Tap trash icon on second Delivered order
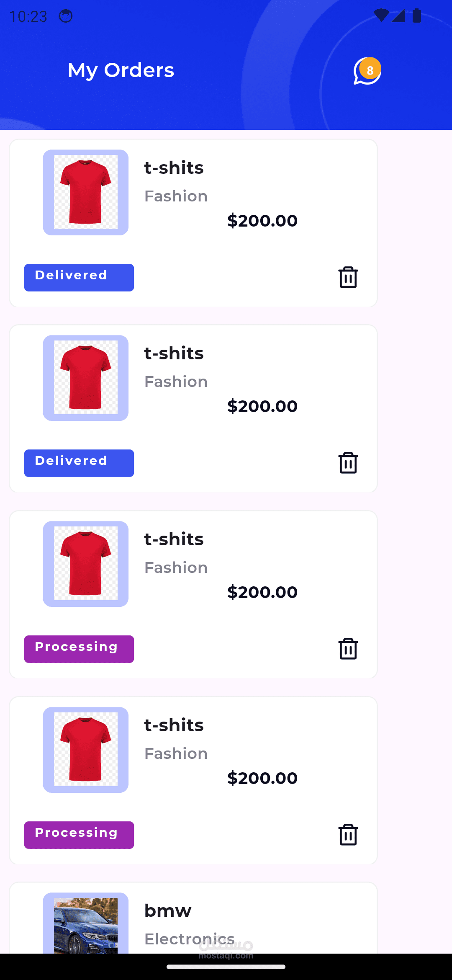452x980 pixels. point(348,463)
